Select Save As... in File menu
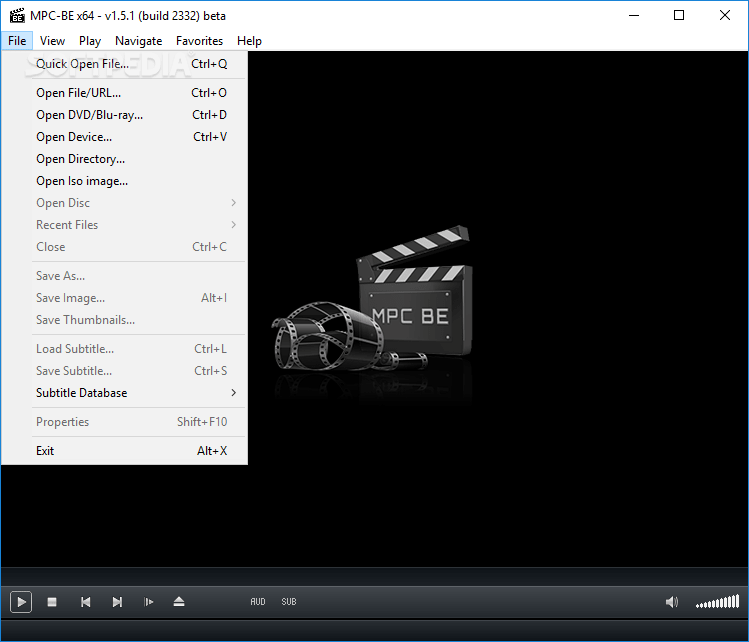 [x=124, y=276]
